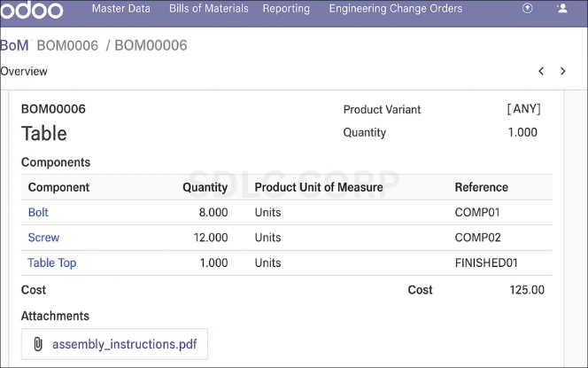588x368 pixels.
Task: Open the Bills of Materials menu
Action: pos(209,8)
